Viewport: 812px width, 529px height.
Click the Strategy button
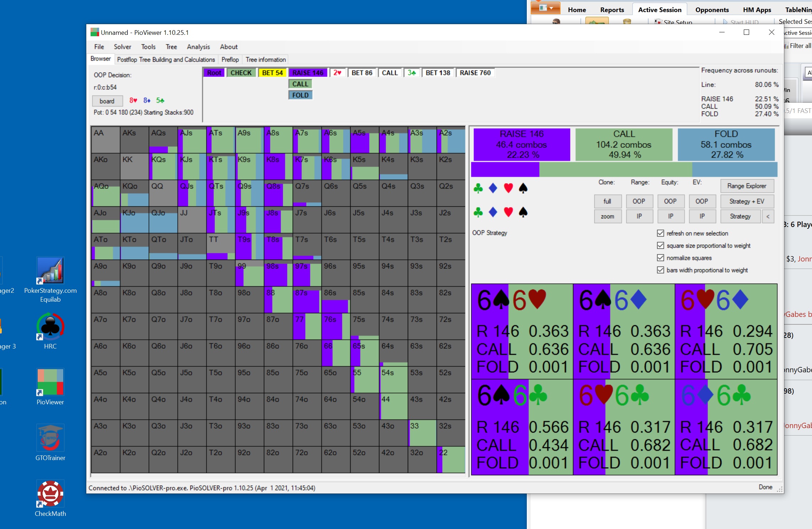(x=741, y=216)
